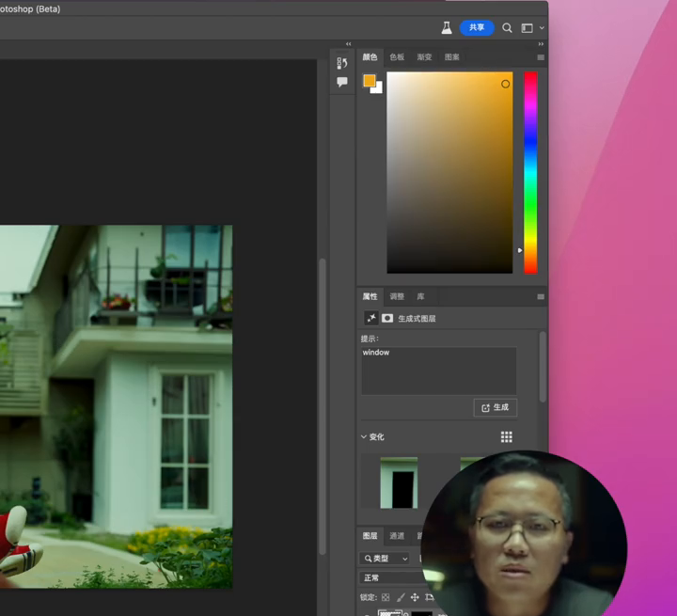Image resolution: width=677 pixels, height=616 pixels.
Task: Click the 生成 generate button
Action: (496, 408)
